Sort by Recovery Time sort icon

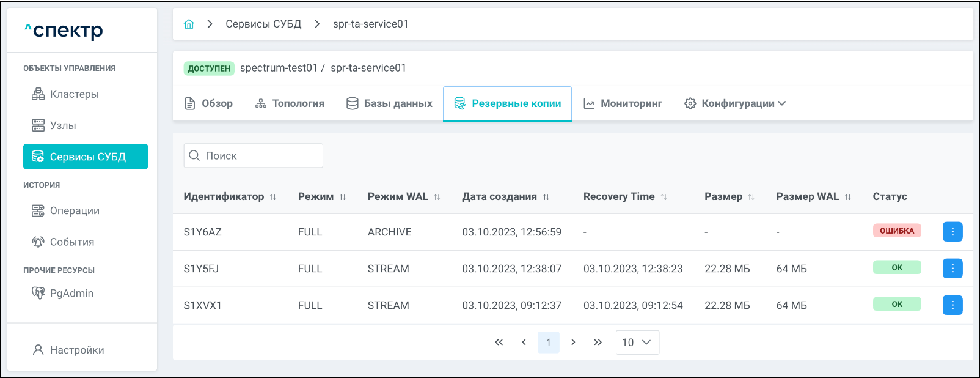click(664, 197)
